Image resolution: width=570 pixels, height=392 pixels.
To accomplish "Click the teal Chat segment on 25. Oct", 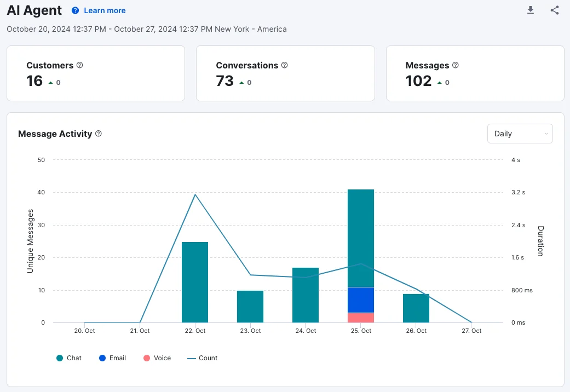I will (x=361, y=238).
